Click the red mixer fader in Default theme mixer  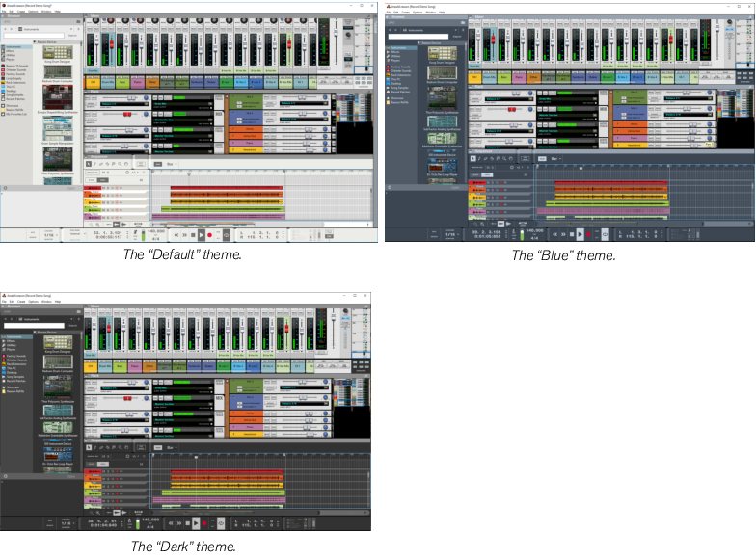tap(111, 45)
